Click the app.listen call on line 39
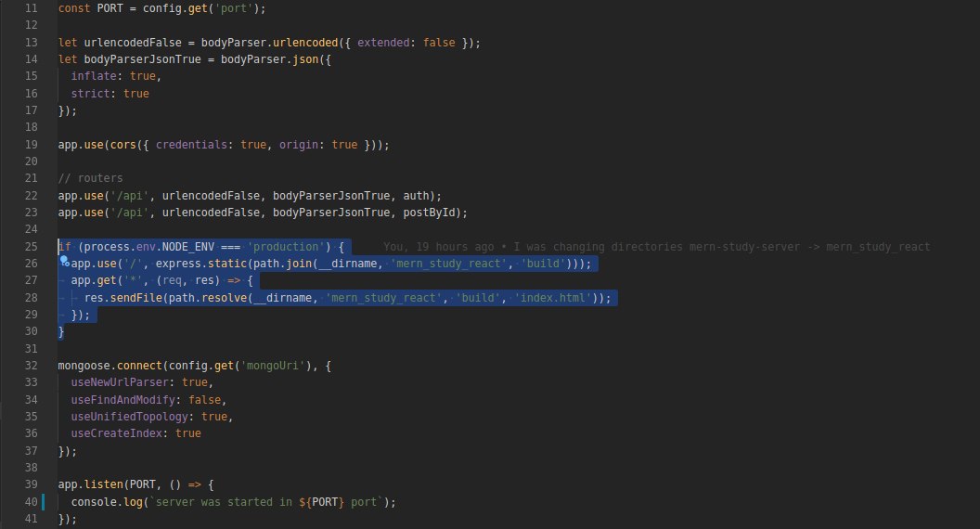The image size is (980, 529). (91, 484)
